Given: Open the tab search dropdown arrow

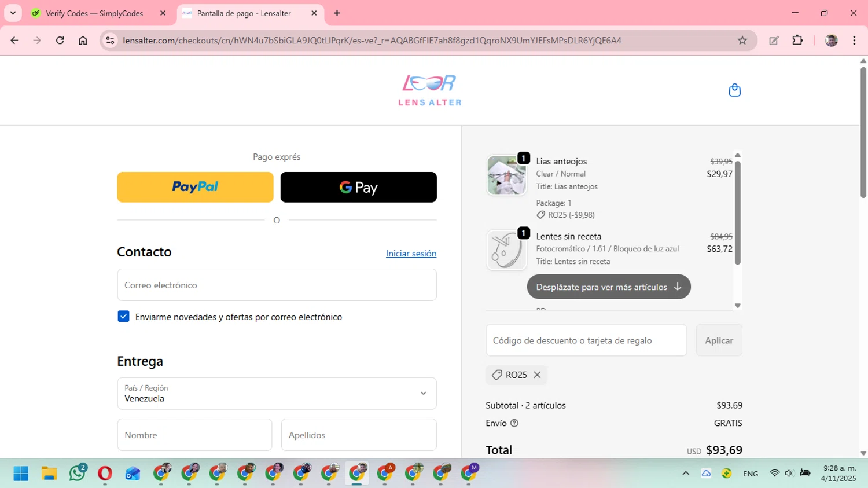Looking at the screenshot, I should click(x=13, y=13).
